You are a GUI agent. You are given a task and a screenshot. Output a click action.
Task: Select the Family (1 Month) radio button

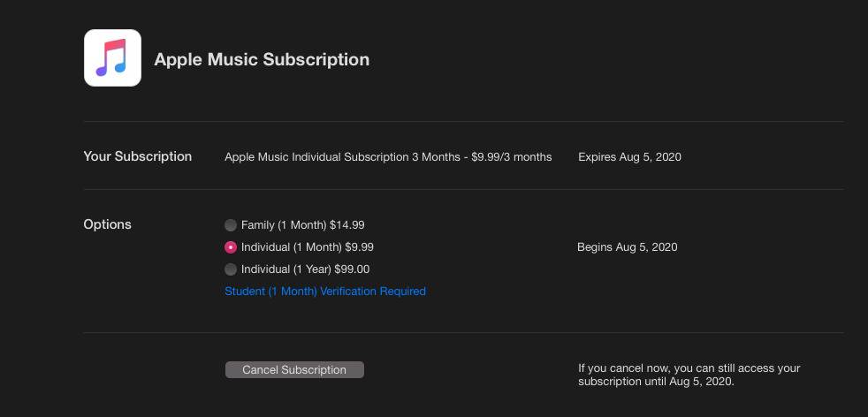pos(231,225)
